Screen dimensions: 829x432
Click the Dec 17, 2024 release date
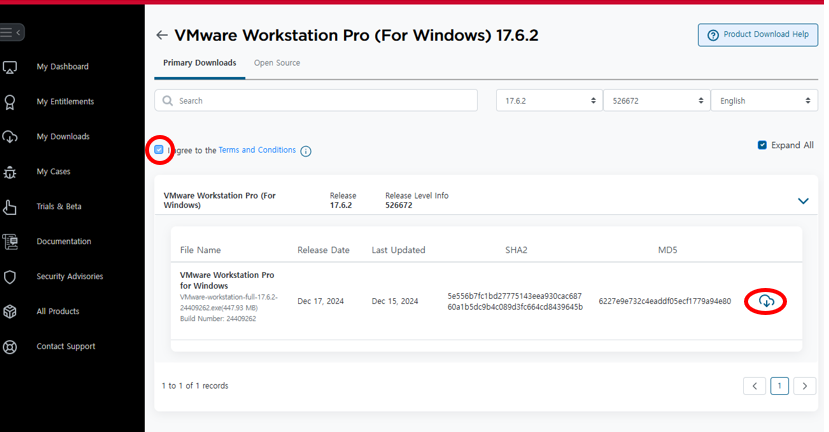(320, 301)
